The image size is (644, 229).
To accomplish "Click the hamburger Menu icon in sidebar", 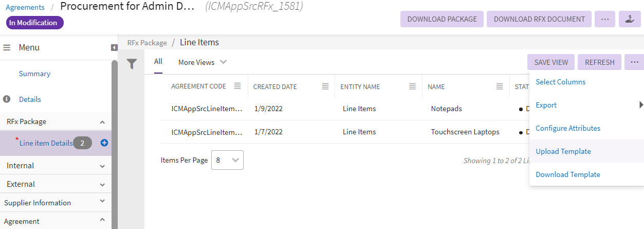I will pyautogui.click(x=7, y=47).
